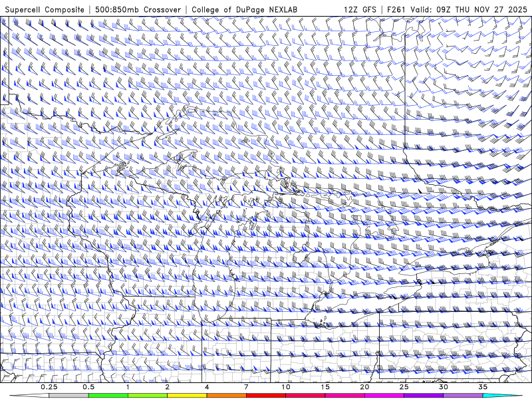
Task: Click the 0.5 legend value
Action: coord(88,387)
